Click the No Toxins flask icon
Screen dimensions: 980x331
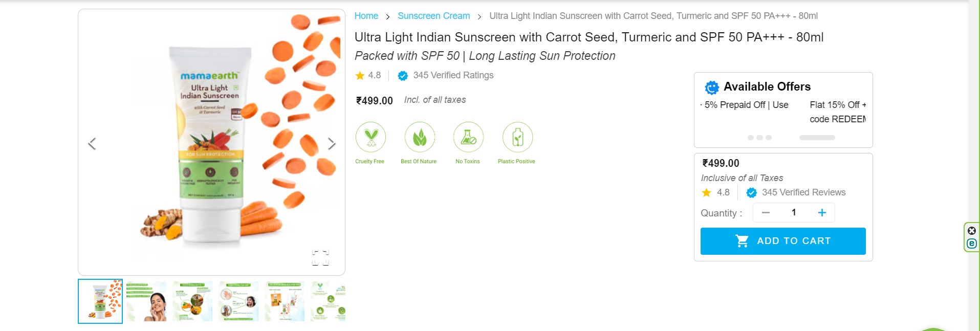pyautogui.click(x=468, y=137)
